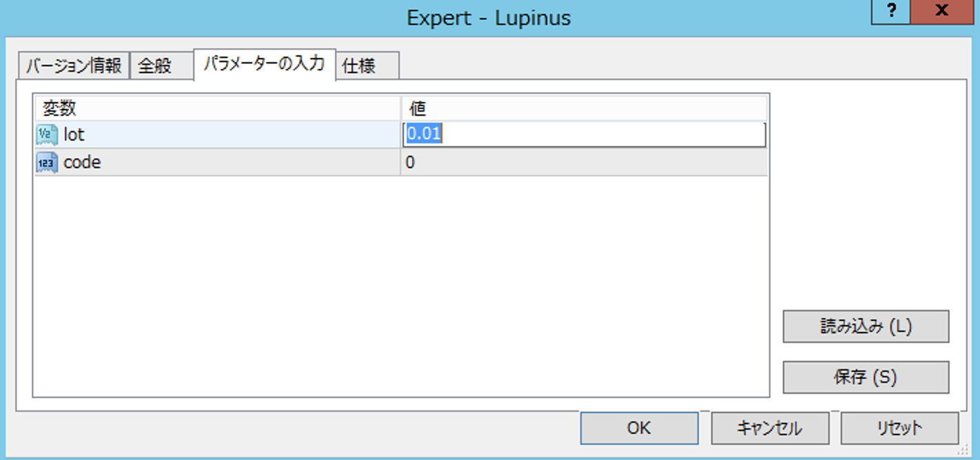Close the Expert - Lupinus dialog
980x460 pixels.
tap(941, 12)
